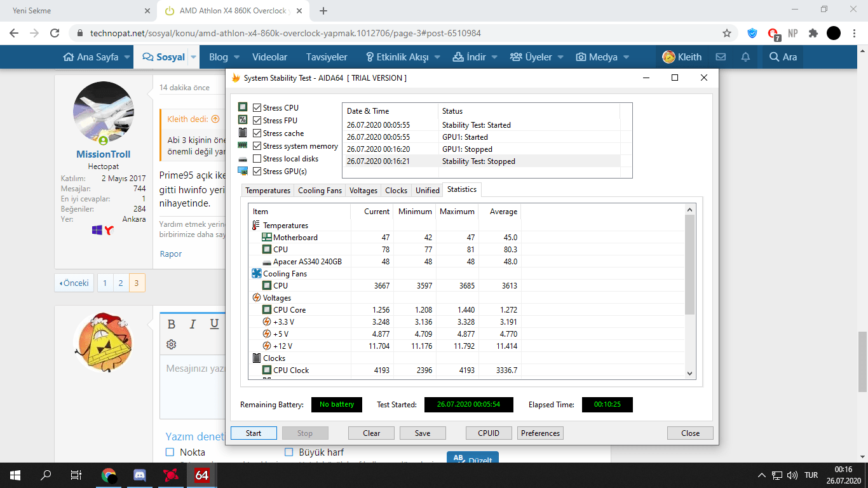Open the Ara search in forum navbar

point(783,57)
